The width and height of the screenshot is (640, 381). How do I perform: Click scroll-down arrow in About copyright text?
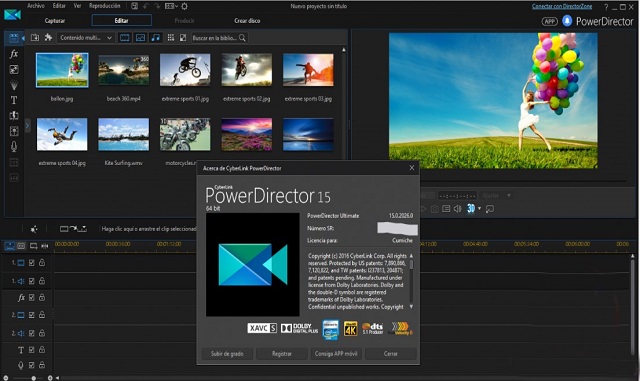click(x=411, y=307)
